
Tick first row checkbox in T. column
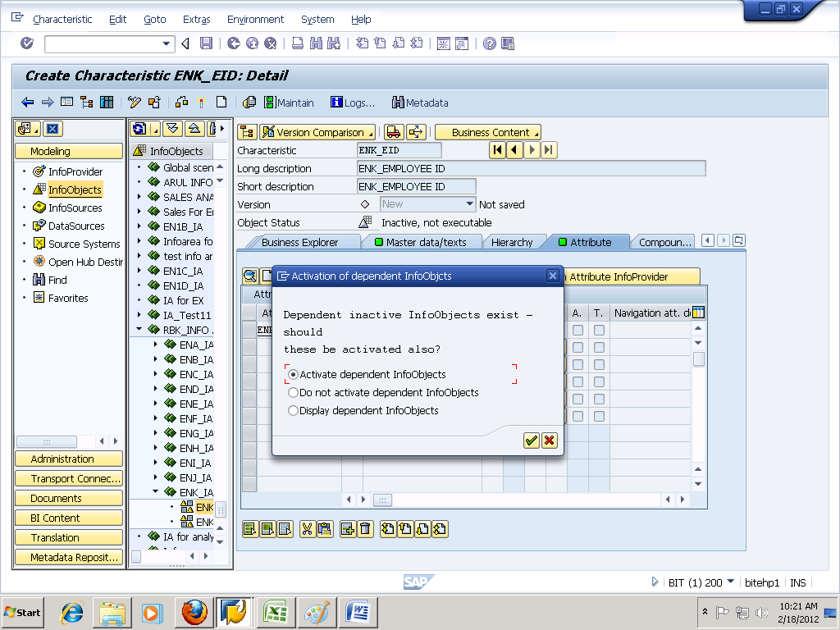(x=599, y=331)
